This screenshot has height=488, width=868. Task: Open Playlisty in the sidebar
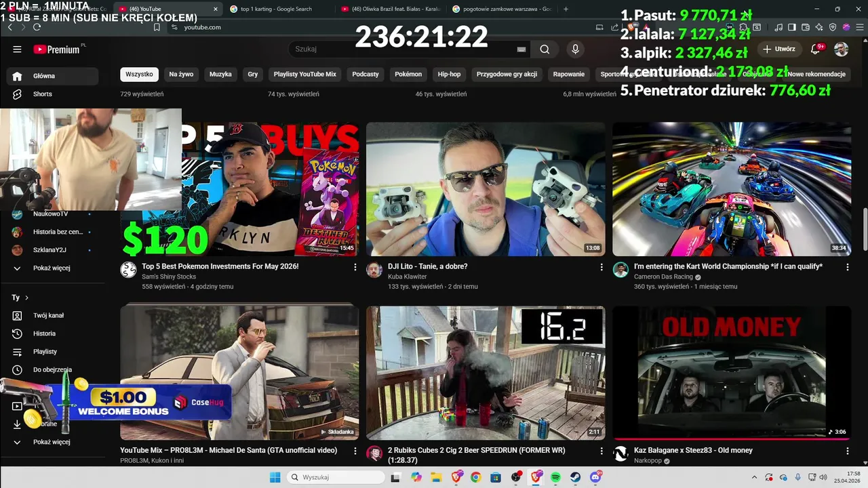pos(52,352)
